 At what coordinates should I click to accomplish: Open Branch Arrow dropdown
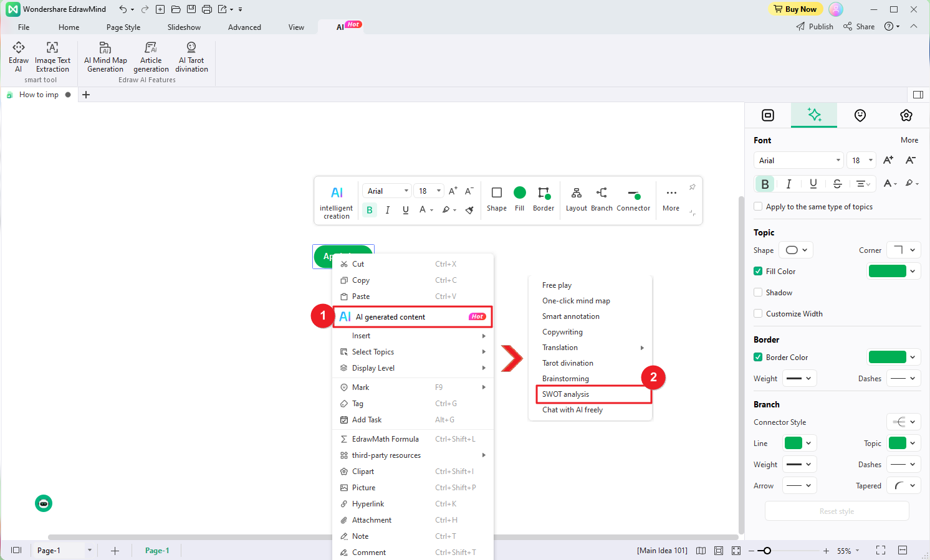coord(800,486)
